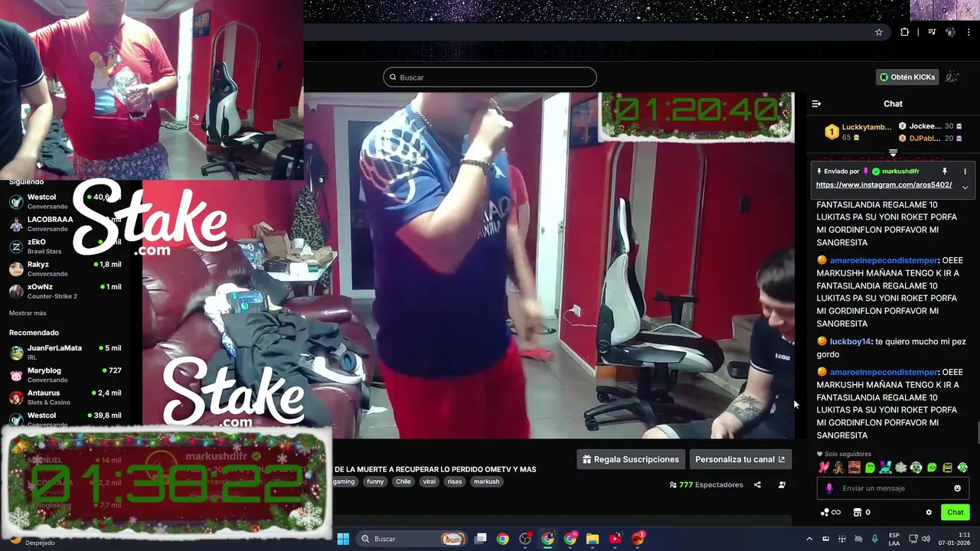Insert the laughing face photo emote

coord(854,467)
